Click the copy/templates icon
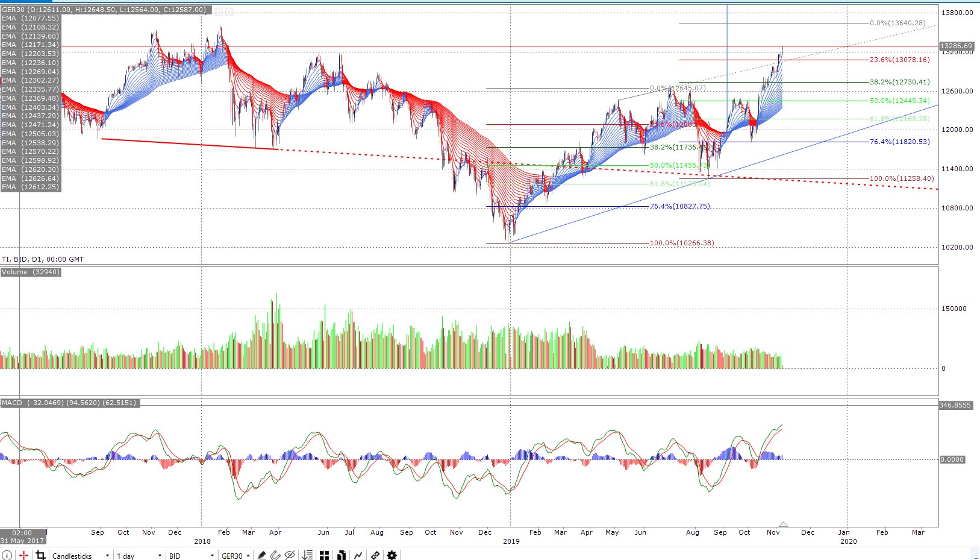980x560 pixels. (341, 555)
